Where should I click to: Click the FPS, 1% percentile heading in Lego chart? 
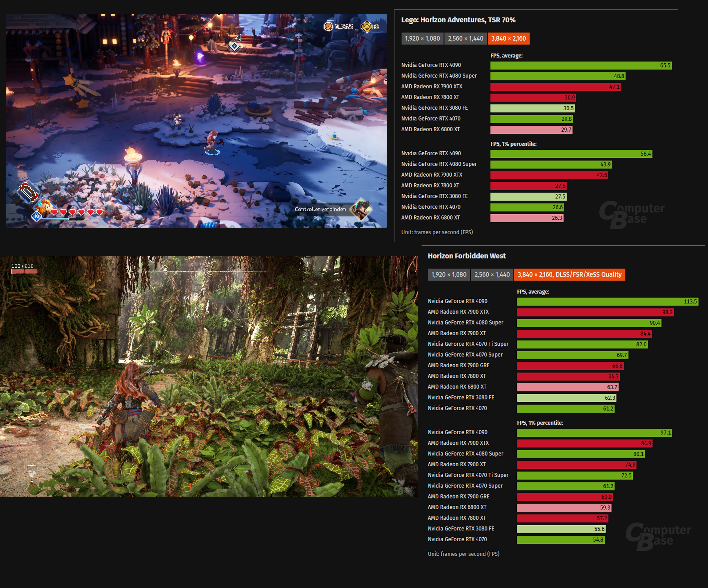pyautogui.click(x=513, y=144)
